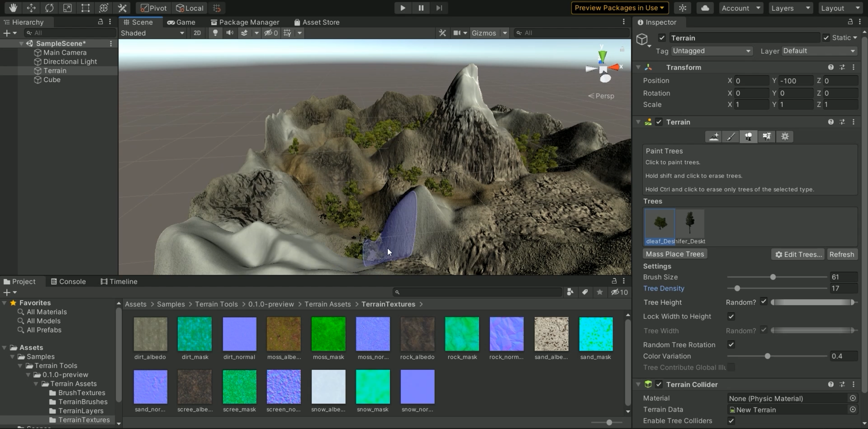
Task: Toggle scene view lighting icon
Action: pyautogui.click(x=215, y=33)
